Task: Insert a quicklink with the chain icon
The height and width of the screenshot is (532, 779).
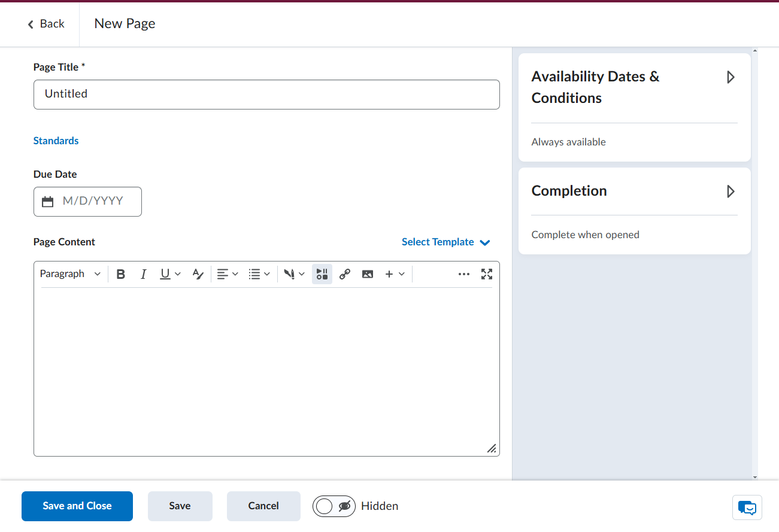Action: coord(344,274)
